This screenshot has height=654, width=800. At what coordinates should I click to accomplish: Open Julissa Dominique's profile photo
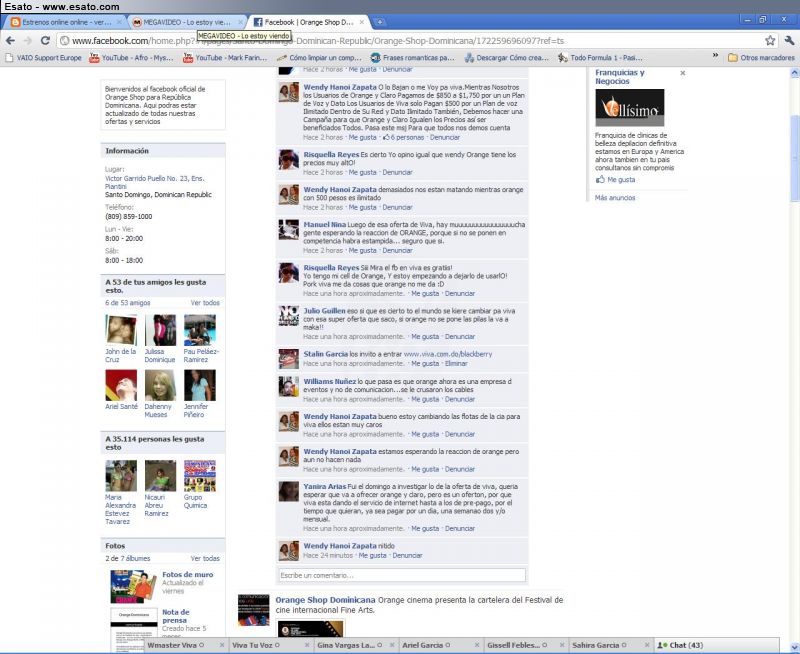tap(160, 330)
